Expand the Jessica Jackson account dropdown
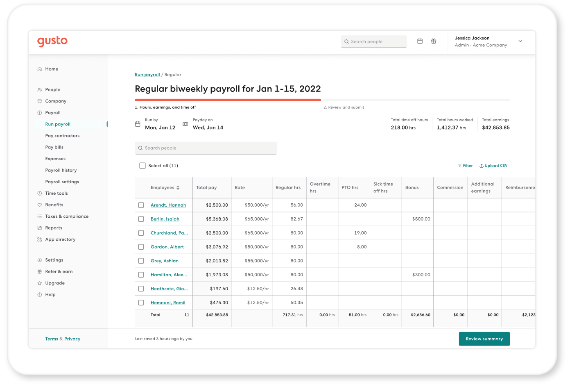The height and width of the screenshot is (387, 588). tap(520, 41)
